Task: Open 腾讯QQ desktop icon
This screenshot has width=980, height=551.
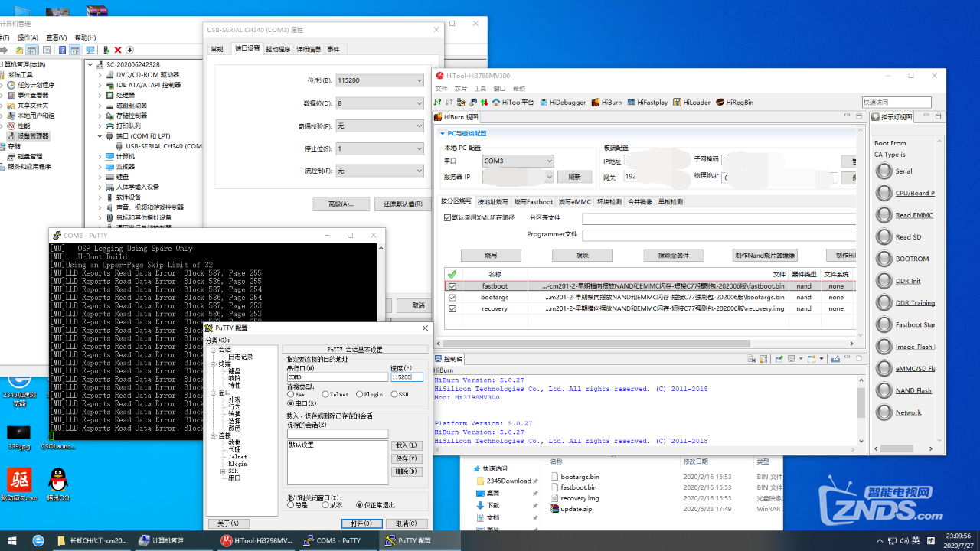Action: click(57, 485)
